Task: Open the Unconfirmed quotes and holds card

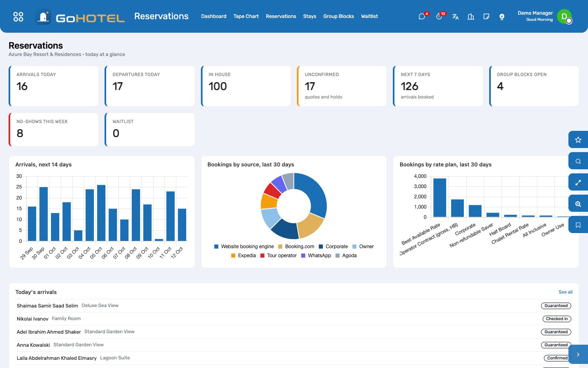Action: (x=342, y=86)
